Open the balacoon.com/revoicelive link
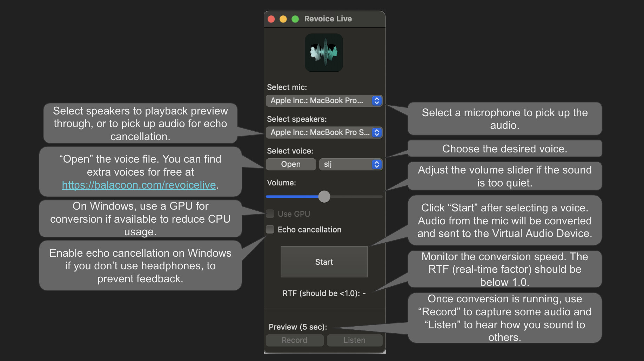 (x=139, y=185)
